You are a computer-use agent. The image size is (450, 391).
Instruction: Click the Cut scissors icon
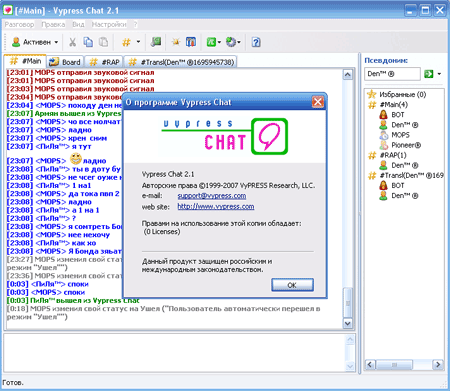tap(72, 42)
